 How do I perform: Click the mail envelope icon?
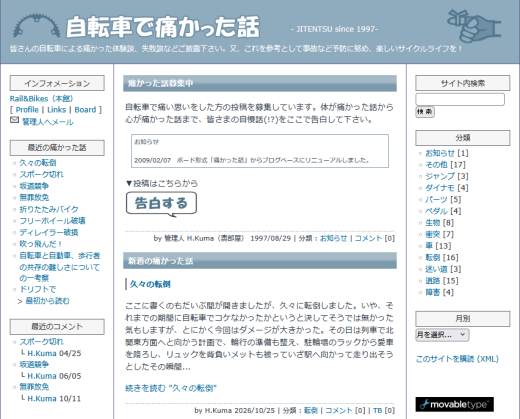click(x=14, y=120)
